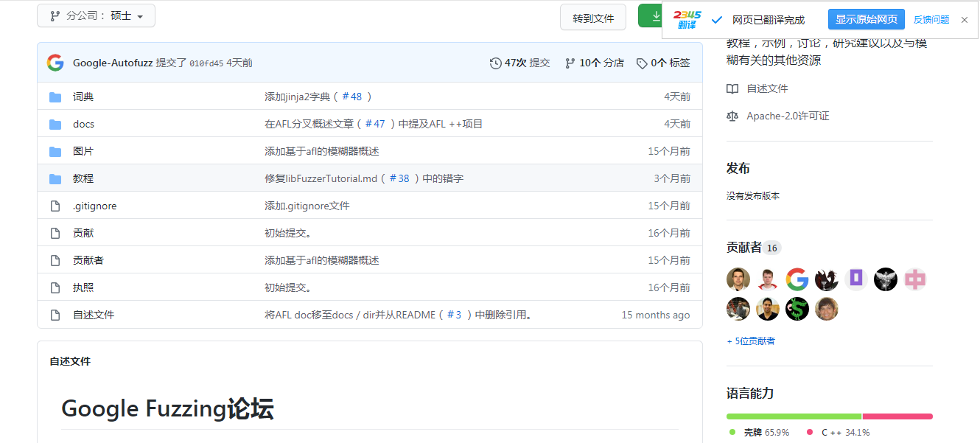This screenshot has width=980, height=443.
Task: Open the 发布 releases heading
Action: (x=738, y=168)
